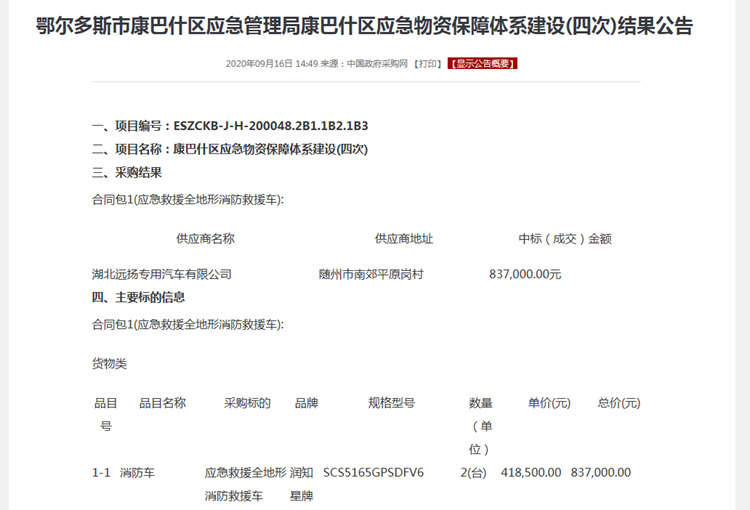Click the 四、主要标的信息 heading
This screenshot has height=510, width=750.
138,297
